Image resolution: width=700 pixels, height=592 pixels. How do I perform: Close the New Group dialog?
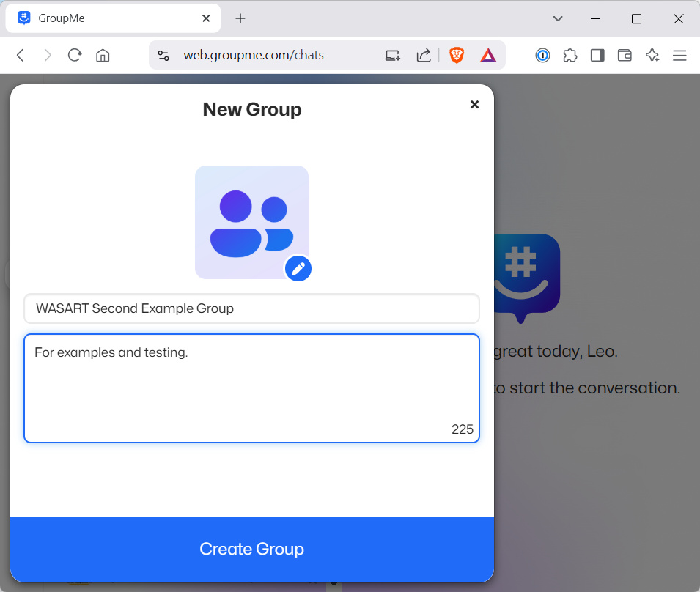(474, 104)
